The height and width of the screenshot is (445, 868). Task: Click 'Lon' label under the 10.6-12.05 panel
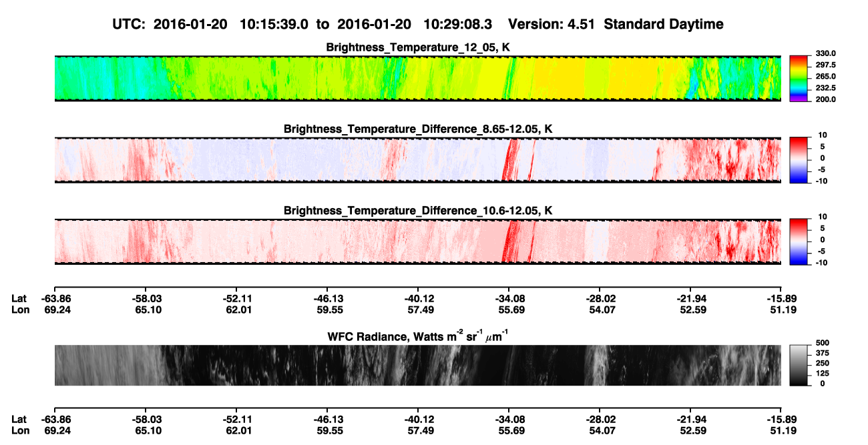(x=20, y=310)
